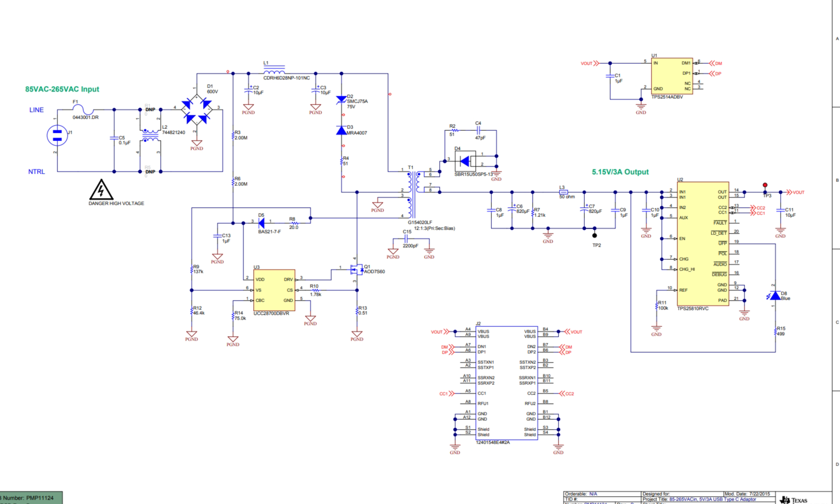Click the L3 50 ohm ferrite bead
Screen dimensions: 840x504
[x=563, y=192]
